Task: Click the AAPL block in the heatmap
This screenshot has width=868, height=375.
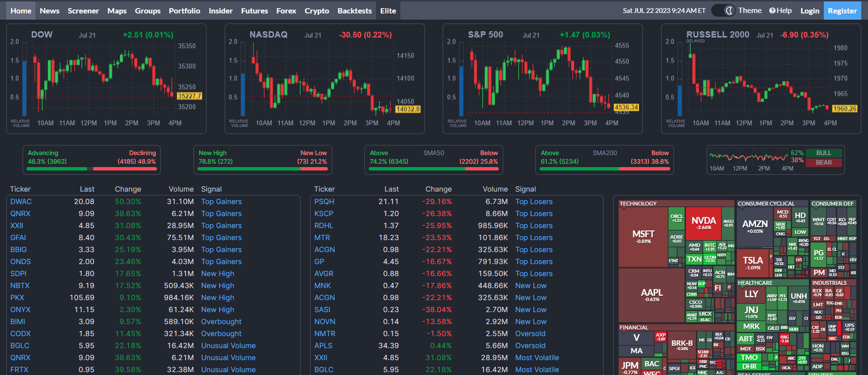Action: pos(651,295)
